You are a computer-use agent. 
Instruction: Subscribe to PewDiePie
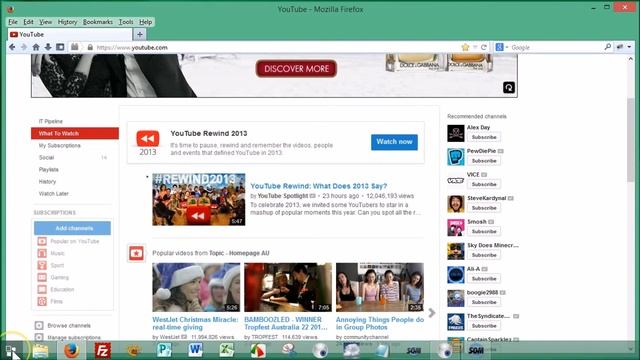[484, 161]
